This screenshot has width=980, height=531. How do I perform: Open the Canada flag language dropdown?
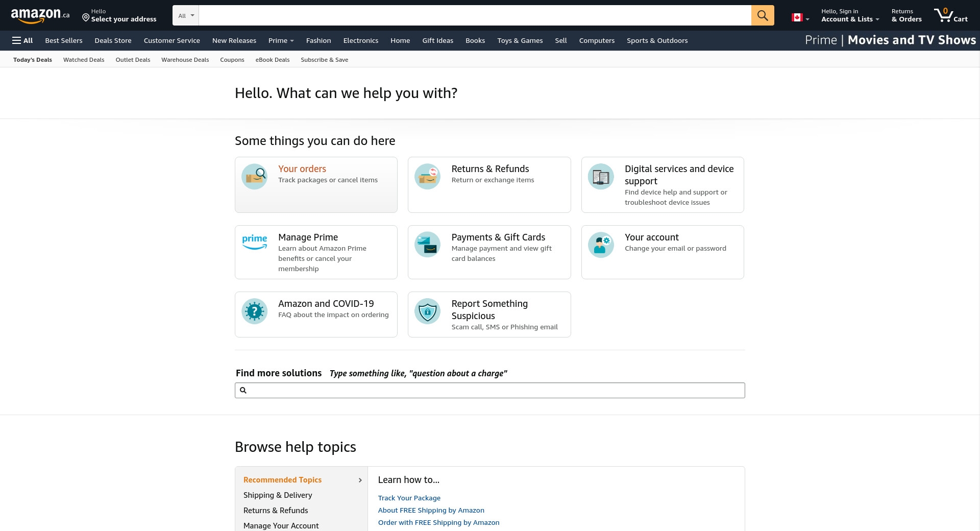click(800, 18)
